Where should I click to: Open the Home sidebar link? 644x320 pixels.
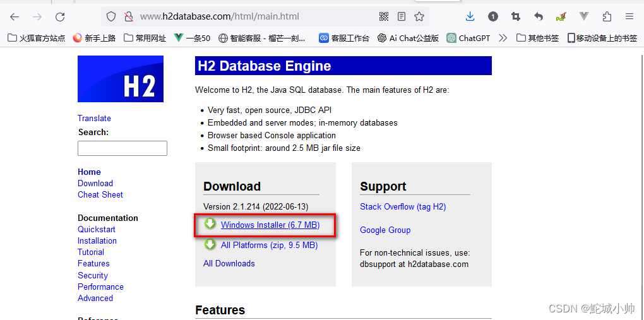tap(89, 172)
